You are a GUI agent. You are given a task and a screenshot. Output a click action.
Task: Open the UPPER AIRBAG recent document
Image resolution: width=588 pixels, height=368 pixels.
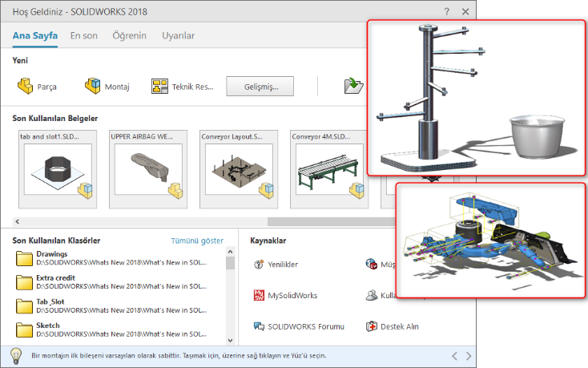148,169
